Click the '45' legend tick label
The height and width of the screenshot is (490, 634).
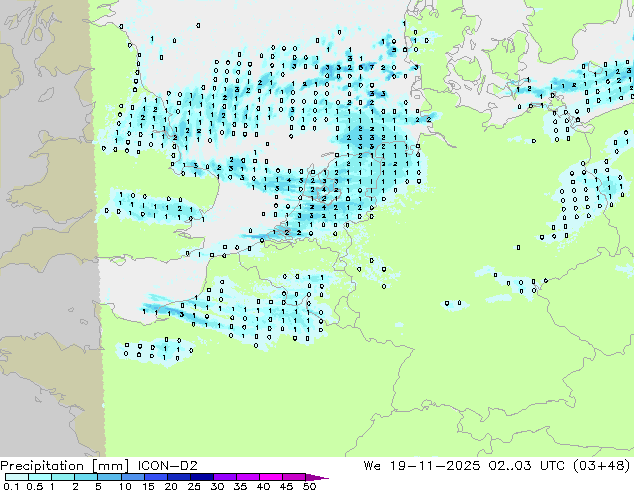tap(286, 486)
